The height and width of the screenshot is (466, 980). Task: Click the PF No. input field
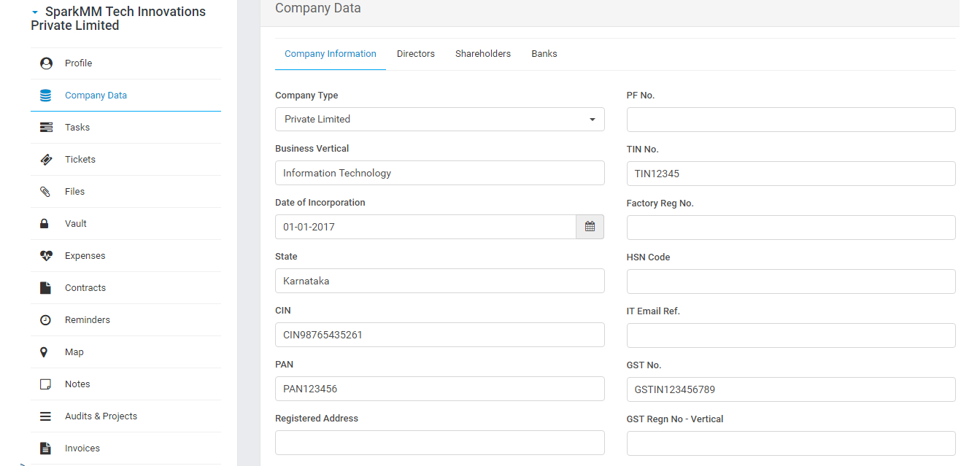pyautogui.click(x=791, y=120)
